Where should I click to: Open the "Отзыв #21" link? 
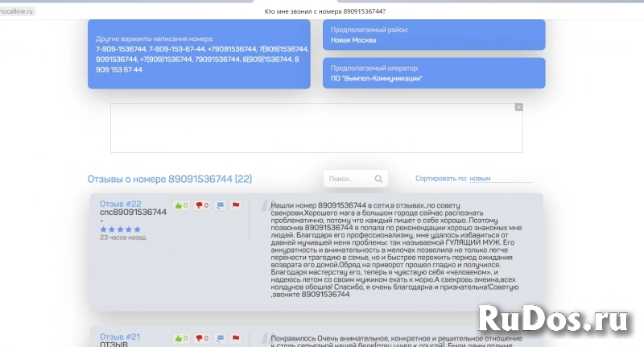(121, 337)
